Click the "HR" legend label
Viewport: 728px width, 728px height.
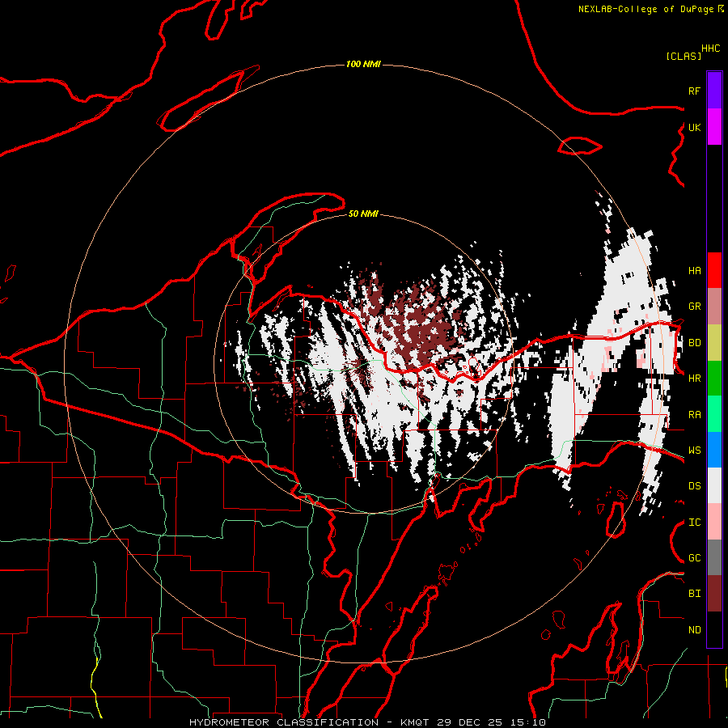694,379
